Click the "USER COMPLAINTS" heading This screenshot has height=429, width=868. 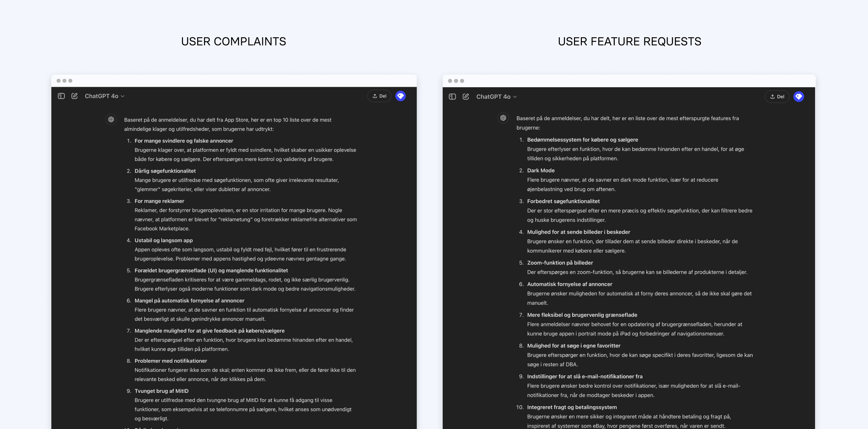pyautogui.click(x=234, y=42)
